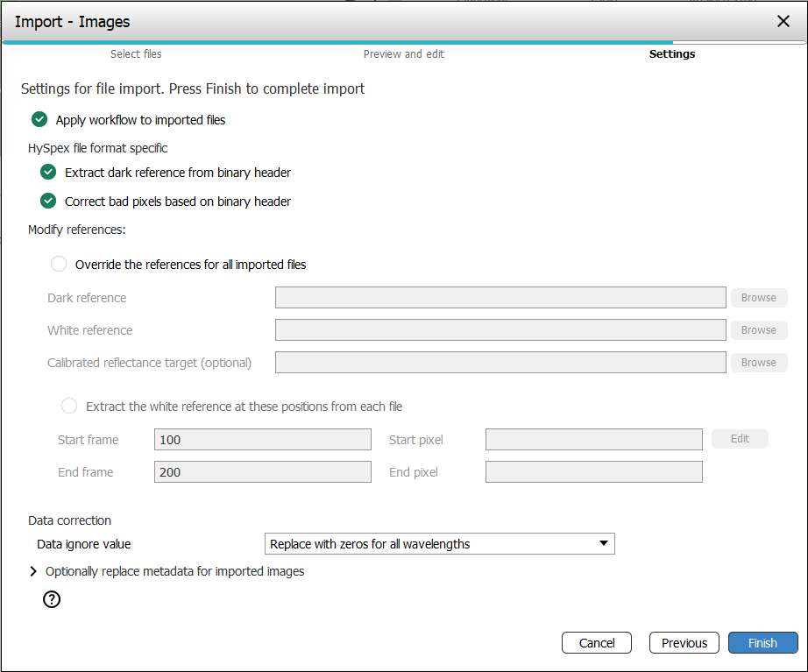Select Extract the white reference at these positions

tap(69, 407)
